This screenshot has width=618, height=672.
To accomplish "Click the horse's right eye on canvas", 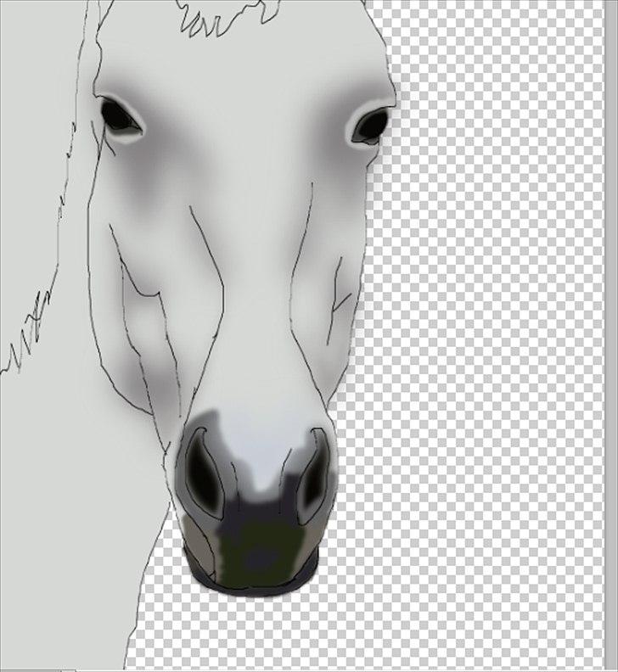I will click(x=370, y=127).
